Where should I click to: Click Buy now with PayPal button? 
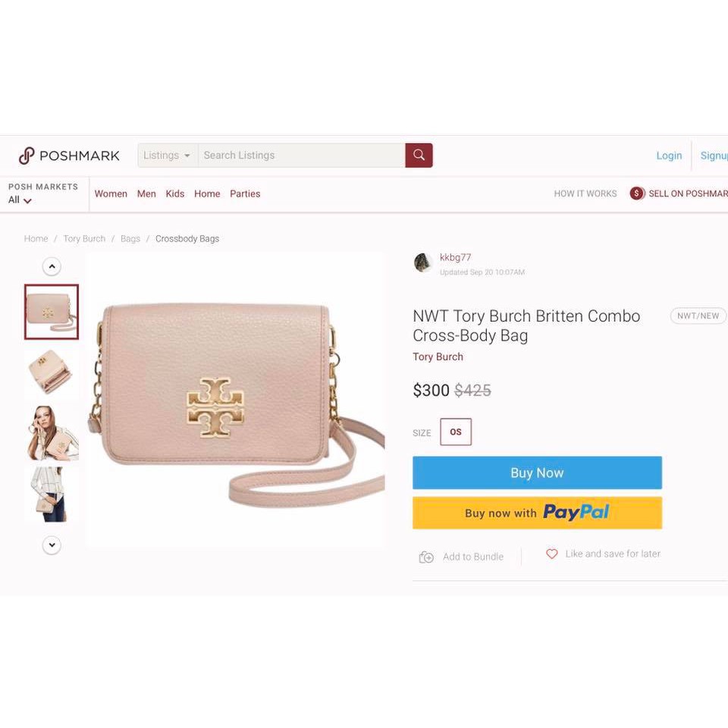tap(537, 513)
